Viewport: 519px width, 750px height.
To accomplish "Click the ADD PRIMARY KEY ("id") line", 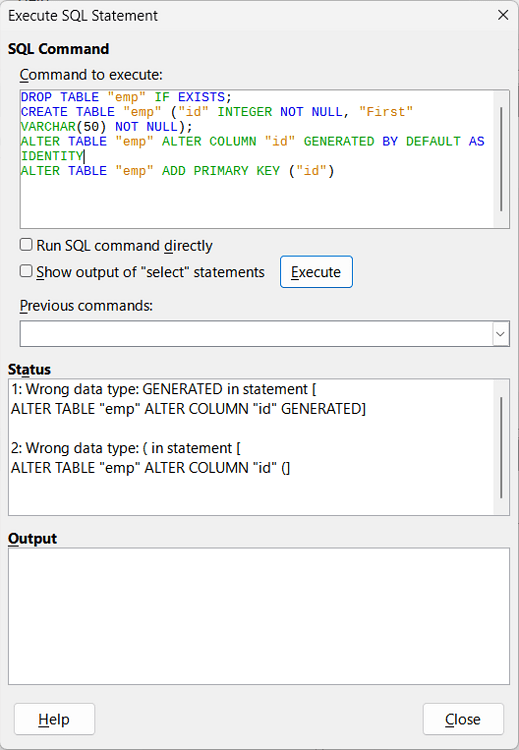I will [177, 171].
